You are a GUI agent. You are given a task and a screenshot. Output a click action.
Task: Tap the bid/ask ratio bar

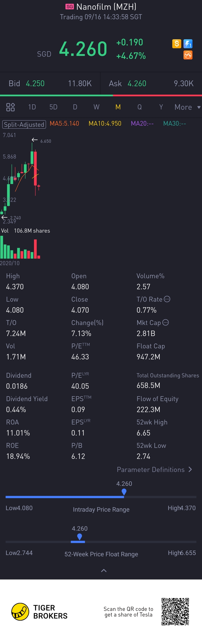pyautogui.click(x=101, y=95)
